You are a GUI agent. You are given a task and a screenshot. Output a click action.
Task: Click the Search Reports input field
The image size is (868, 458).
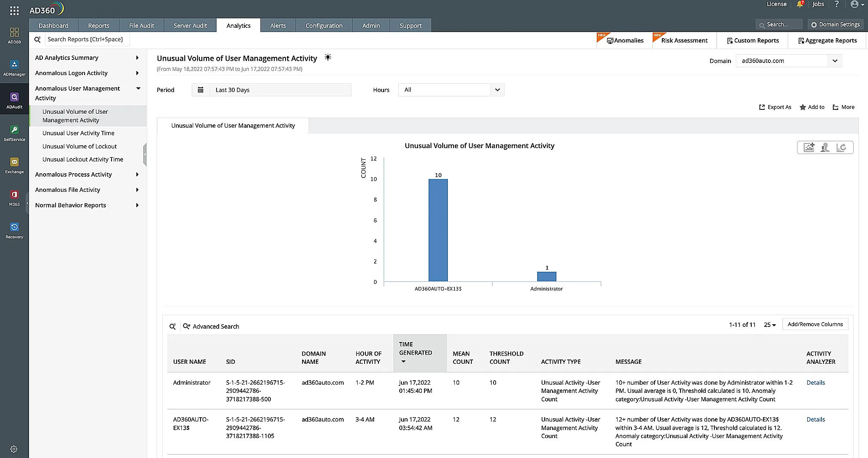click(87, 40)
